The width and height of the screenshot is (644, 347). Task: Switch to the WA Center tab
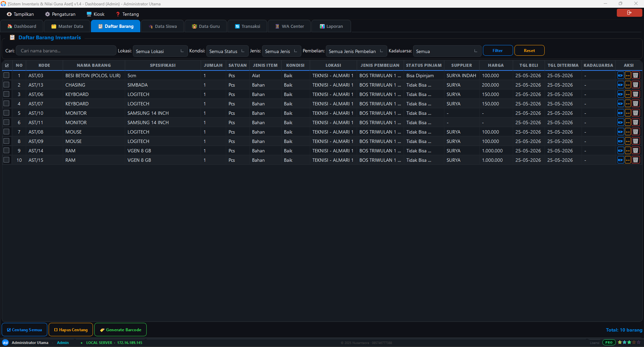pos(289,26)
